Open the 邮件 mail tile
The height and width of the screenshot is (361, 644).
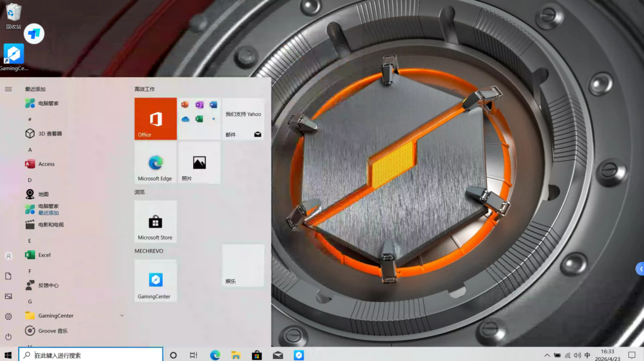[x=243, y=119]
